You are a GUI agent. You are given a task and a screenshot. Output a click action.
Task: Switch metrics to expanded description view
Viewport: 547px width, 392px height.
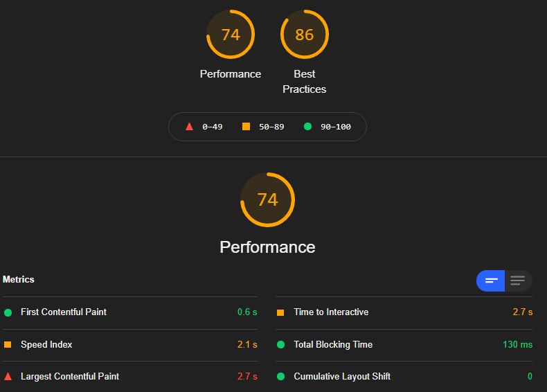518,280
